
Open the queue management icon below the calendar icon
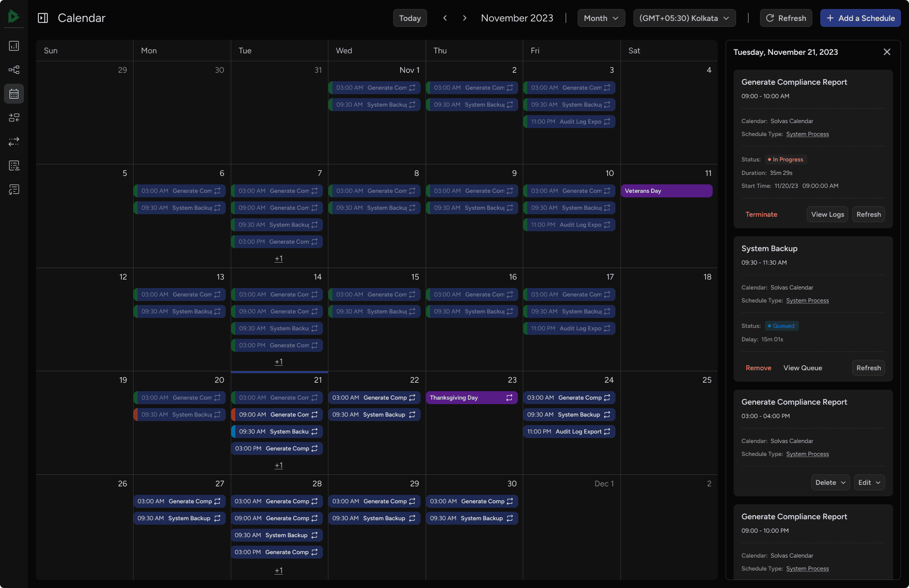point(14,118)
